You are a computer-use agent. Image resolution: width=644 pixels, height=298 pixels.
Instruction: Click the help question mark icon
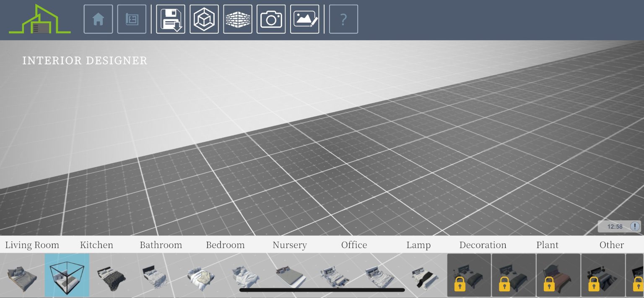343,19
